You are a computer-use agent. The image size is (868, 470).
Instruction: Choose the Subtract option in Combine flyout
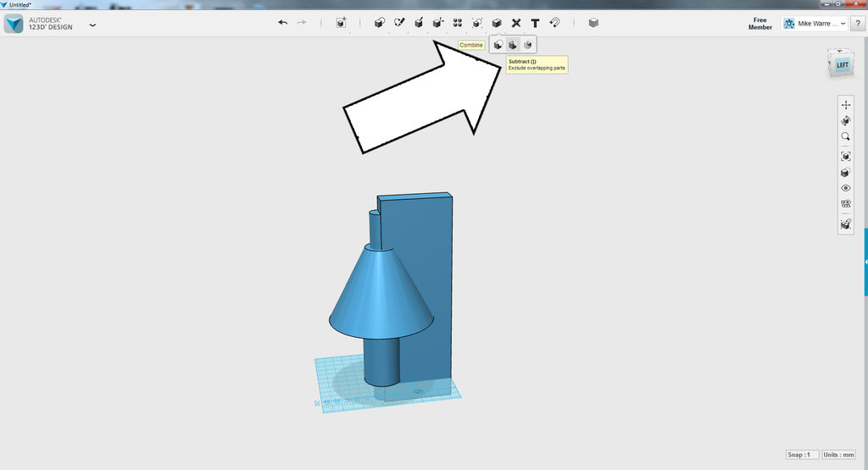pos(513,45)
